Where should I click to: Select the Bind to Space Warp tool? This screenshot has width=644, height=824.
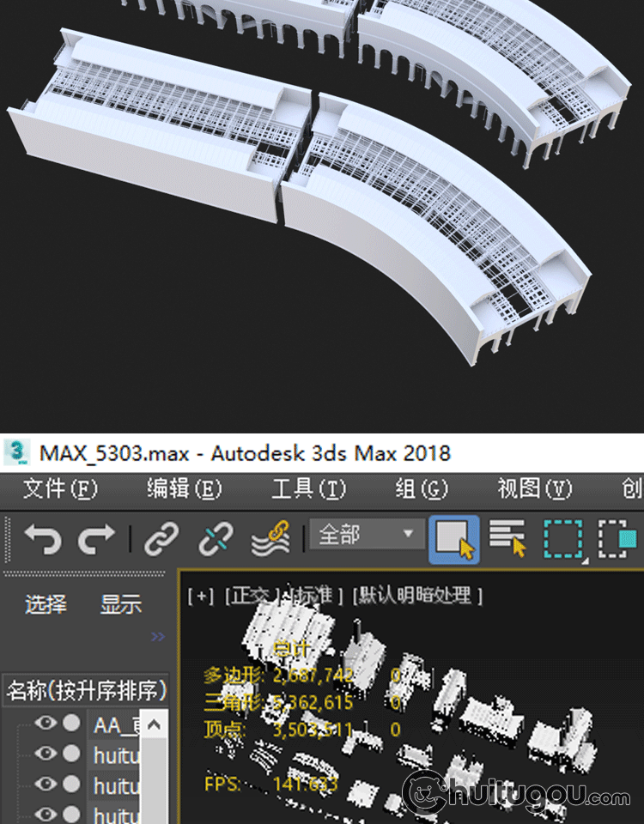point(270,539)
